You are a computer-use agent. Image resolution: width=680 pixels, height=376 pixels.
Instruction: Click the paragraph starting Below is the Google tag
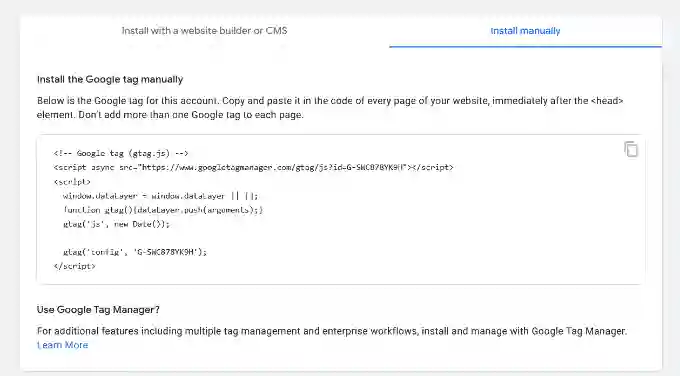pos(330,108)
